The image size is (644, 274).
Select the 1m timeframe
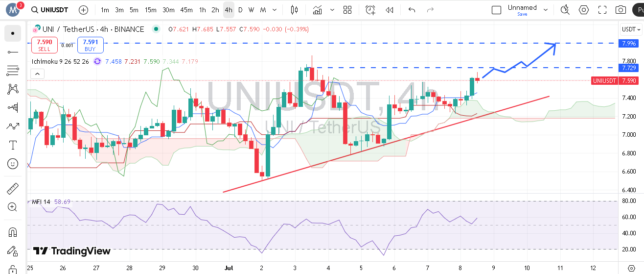(x=105, y=10)
